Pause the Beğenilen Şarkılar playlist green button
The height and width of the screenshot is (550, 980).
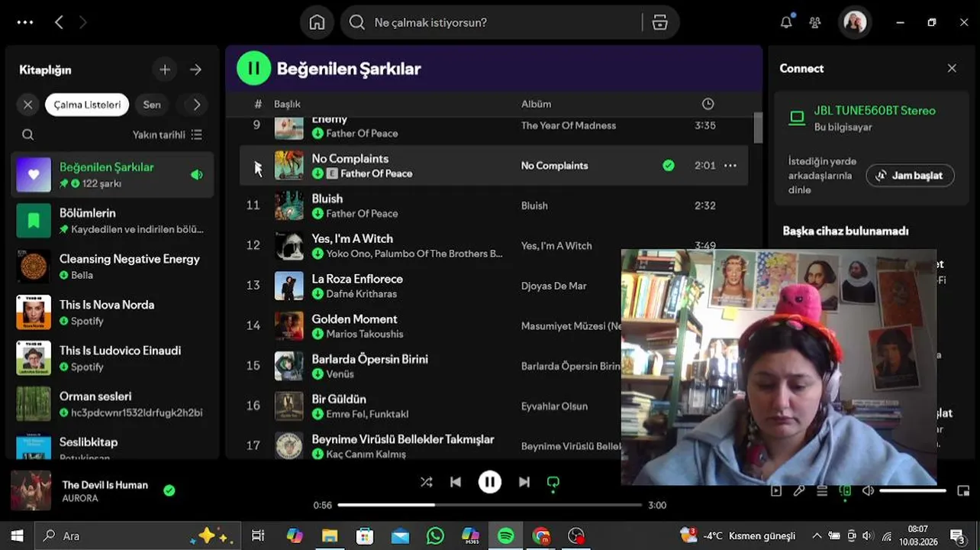tap(253, 68)
